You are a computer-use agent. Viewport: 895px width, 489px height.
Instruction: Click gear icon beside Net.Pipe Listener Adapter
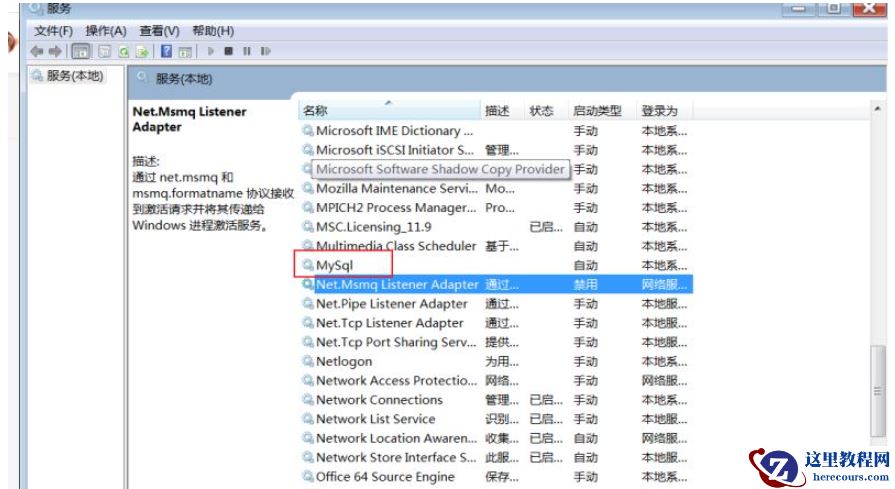(x=308, y=303)
